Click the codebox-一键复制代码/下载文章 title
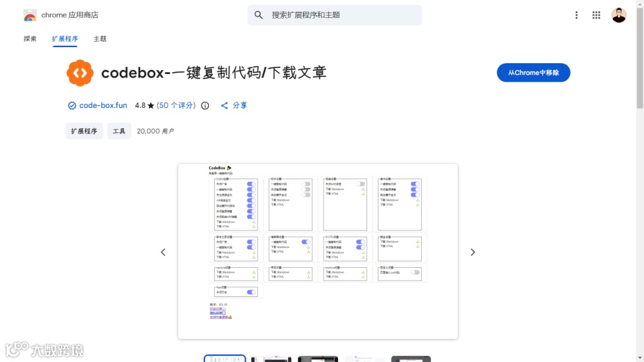The height and width of the screenshot is (362, 644). pyautogui.click(x=213, y=73)
